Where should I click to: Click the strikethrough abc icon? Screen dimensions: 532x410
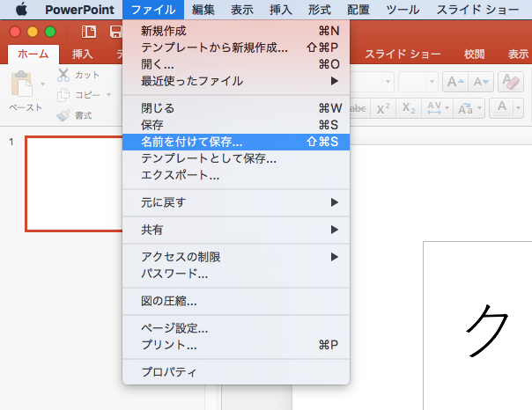click(x=358, y=108)
